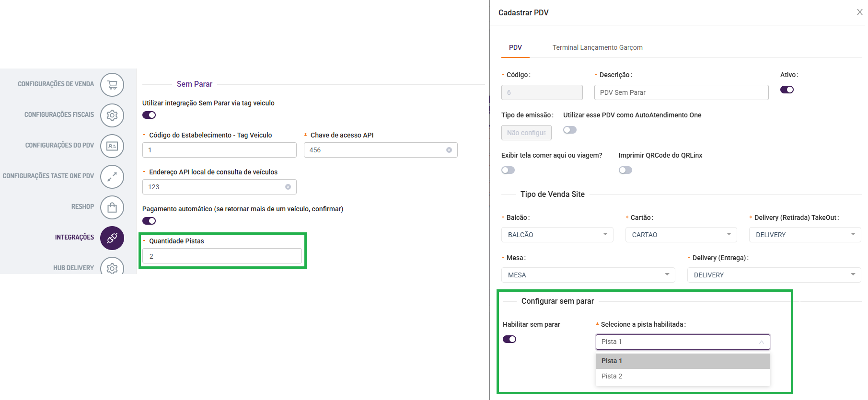
Task: Open Integrações plug icon
Action: pos(112,238)
